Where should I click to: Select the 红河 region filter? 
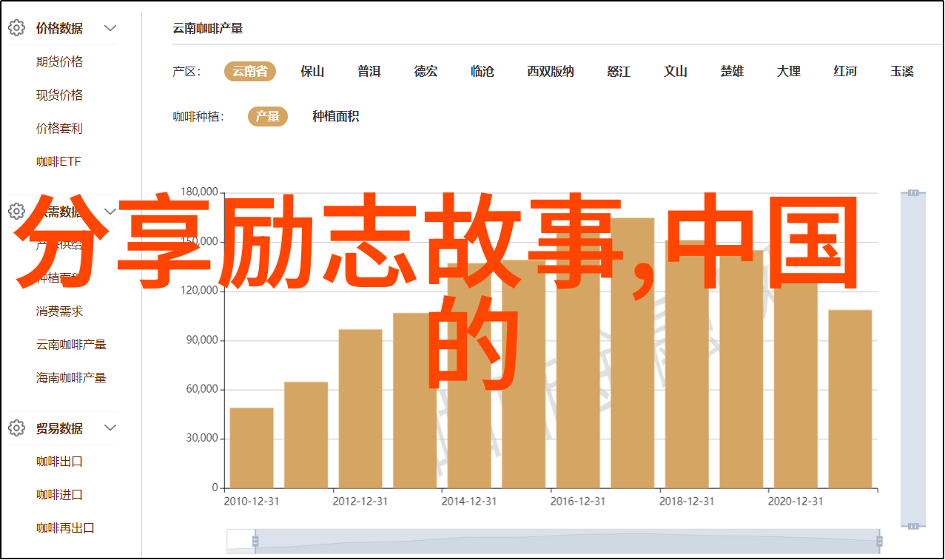click(845, 72)
